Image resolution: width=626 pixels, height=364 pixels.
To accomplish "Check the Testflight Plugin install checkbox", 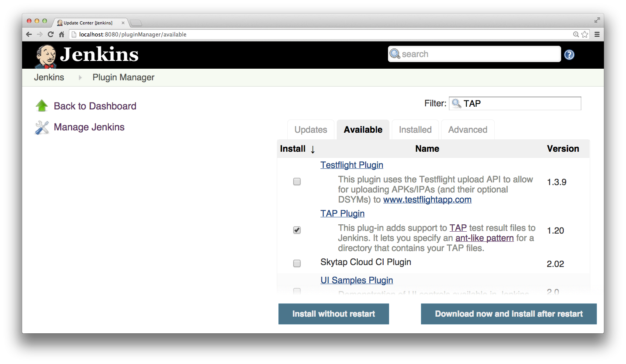I will click(x=297, y=182).
